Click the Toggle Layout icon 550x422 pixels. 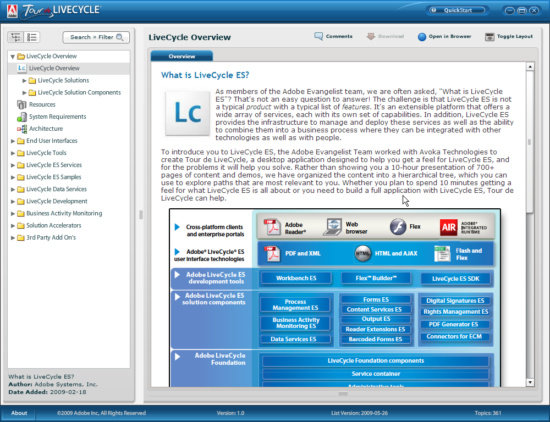(x=490, y=36)
